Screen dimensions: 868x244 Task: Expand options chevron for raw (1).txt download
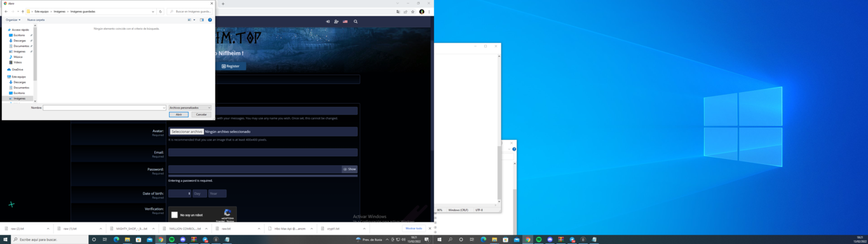point(100,229)
